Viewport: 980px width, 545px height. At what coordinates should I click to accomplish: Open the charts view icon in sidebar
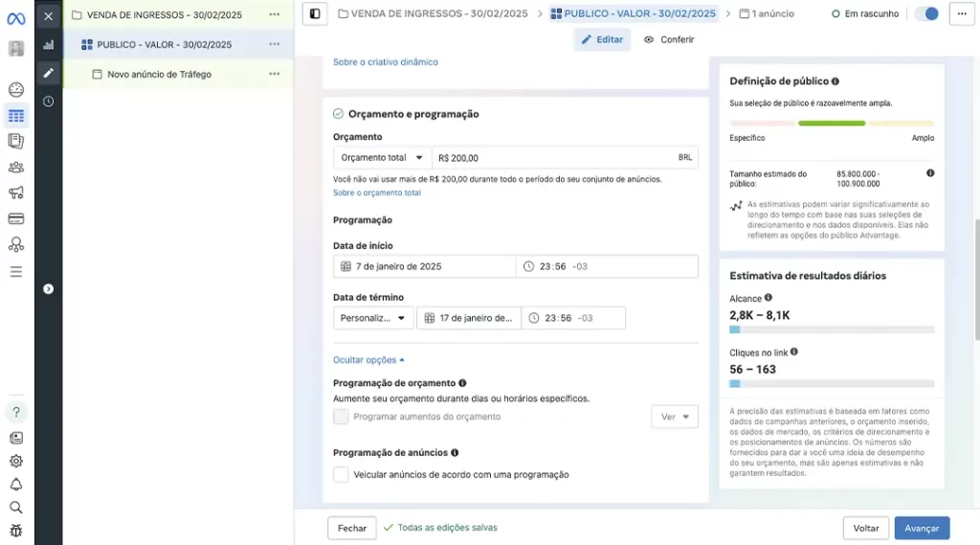pos(49,45)
